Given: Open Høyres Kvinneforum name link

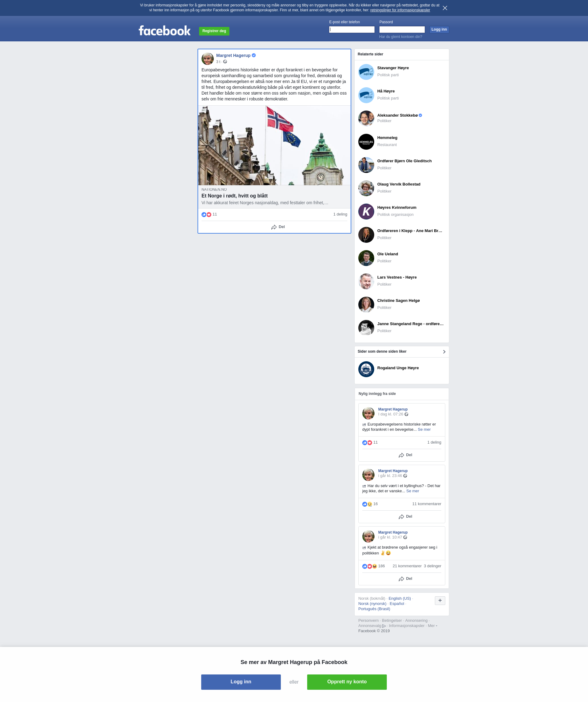Looking at the screenshot, I should point(397,208).
